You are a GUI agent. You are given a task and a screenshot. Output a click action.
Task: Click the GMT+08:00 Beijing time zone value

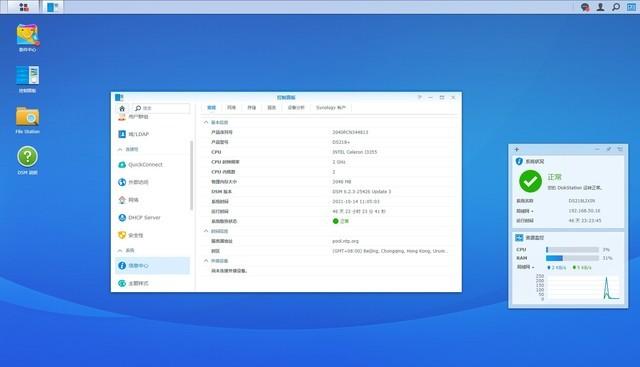point(390,251)
